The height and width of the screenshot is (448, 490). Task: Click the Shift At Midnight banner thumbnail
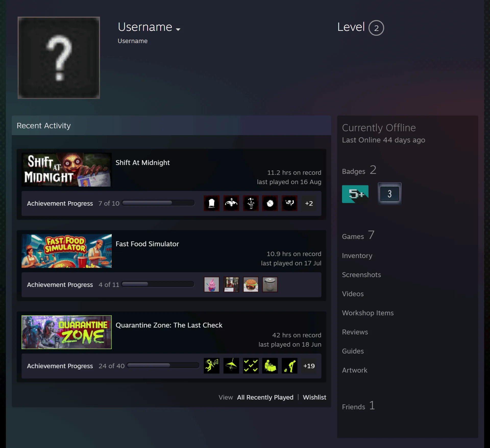(x=67, y=170)
